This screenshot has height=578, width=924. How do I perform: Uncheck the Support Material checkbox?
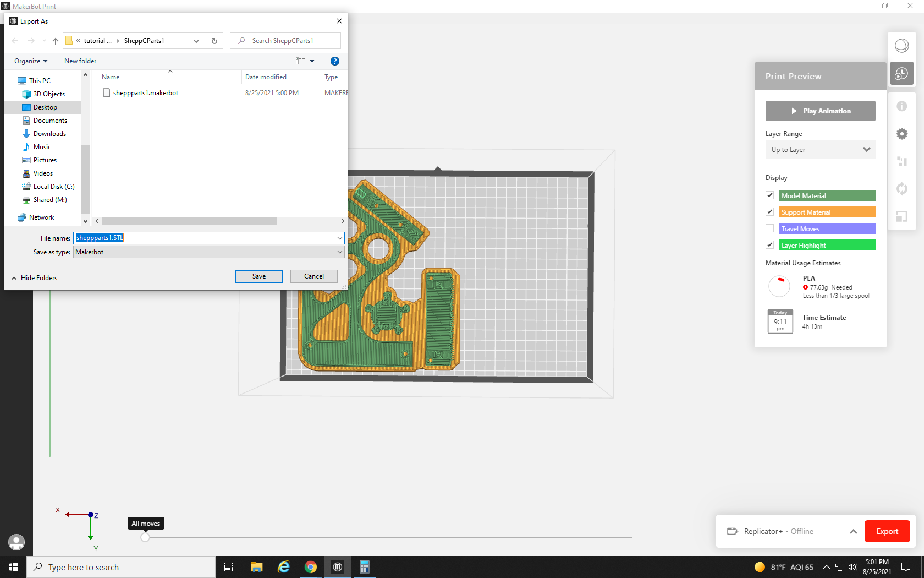coord(770,212)
